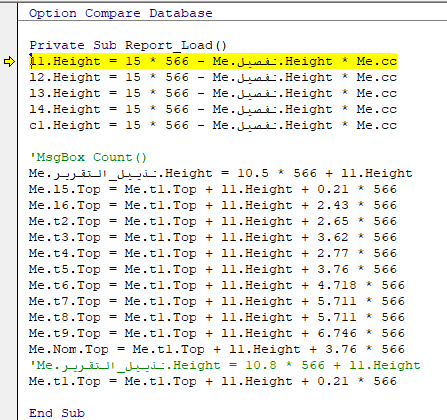Image resolution: width=447 pixels, height=420 pixels.
Task: Click the highlighted l1.Height code line
Action: pyautogui.click(x=213, y=61)
